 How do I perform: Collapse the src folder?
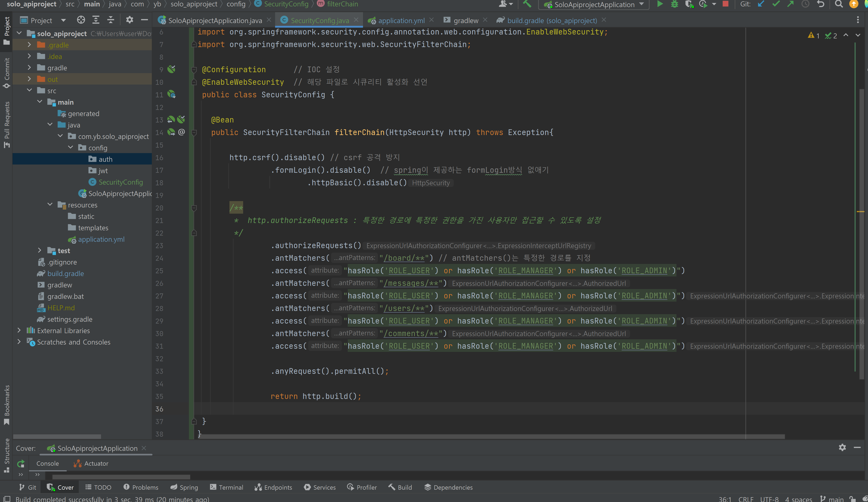(30, 90)
